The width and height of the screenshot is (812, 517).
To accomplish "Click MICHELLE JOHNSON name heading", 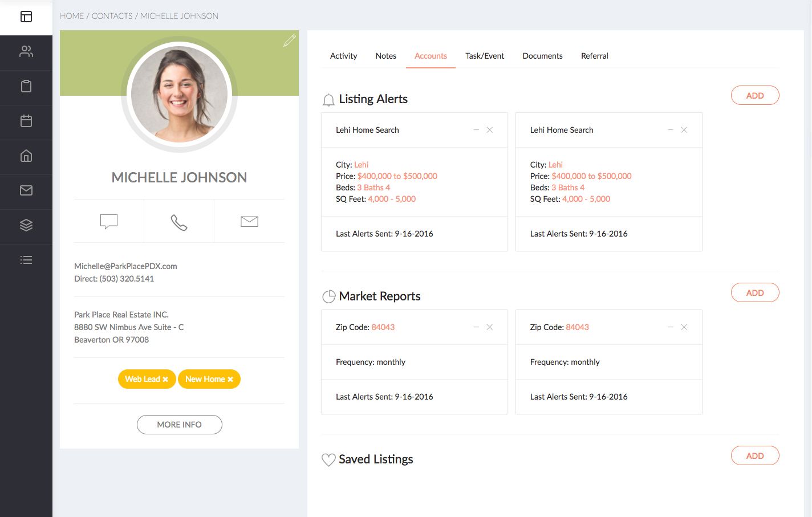I will pos(179,177).
